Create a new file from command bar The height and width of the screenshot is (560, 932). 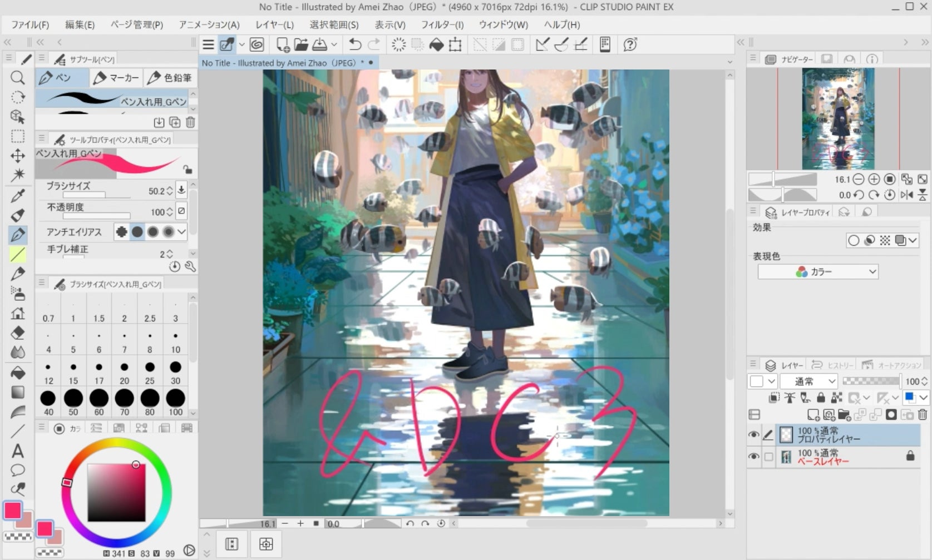tap(283, 44)
